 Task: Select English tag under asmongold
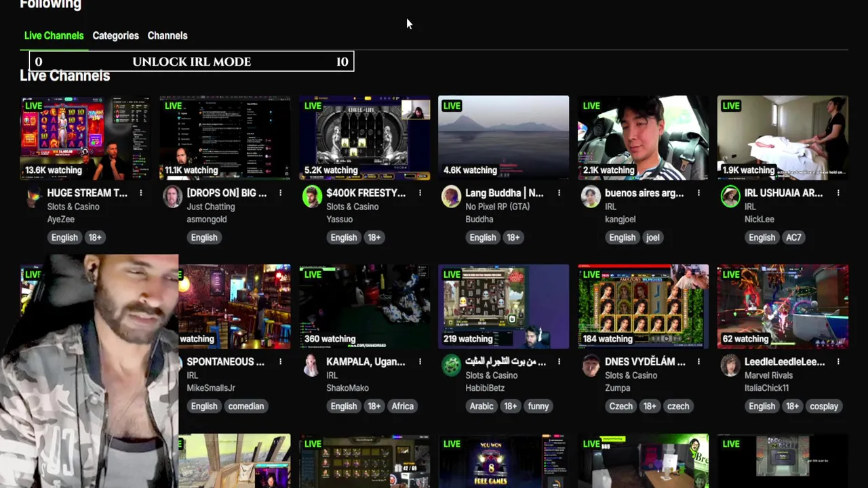coord(204,237)
